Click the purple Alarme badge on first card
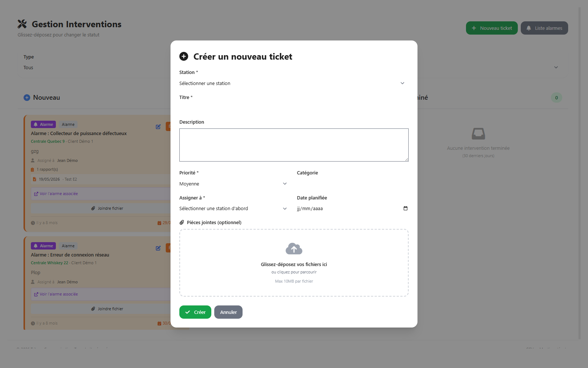 click(x=43, y=124)
